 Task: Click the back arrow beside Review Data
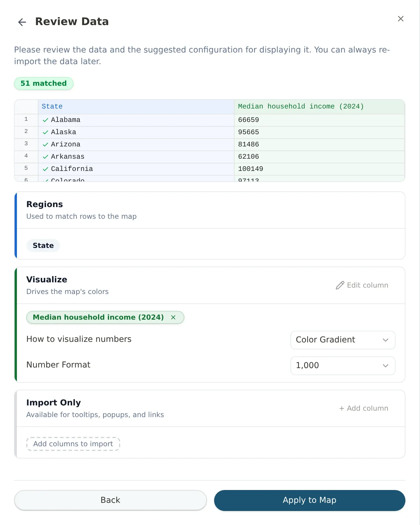pos(22,22)
